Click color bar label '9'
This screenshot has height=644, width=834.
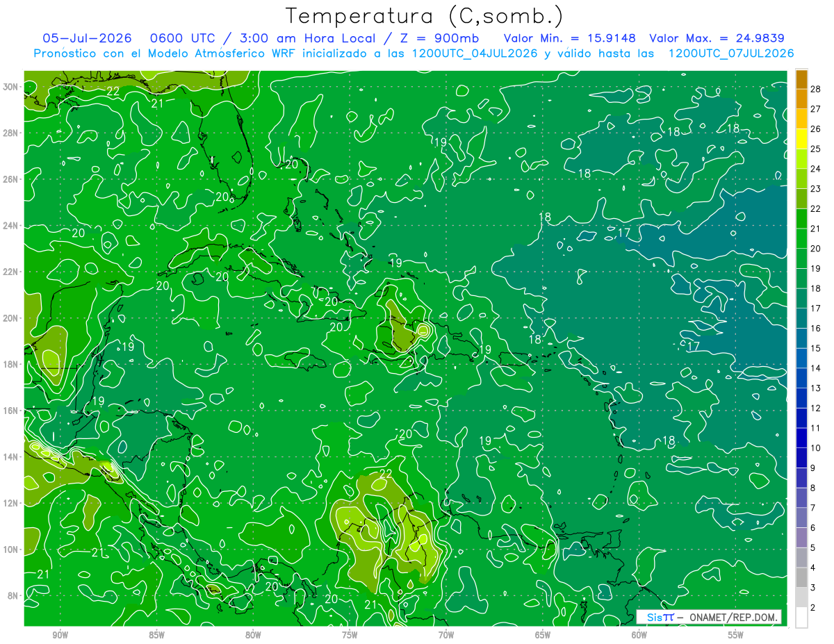814,468
